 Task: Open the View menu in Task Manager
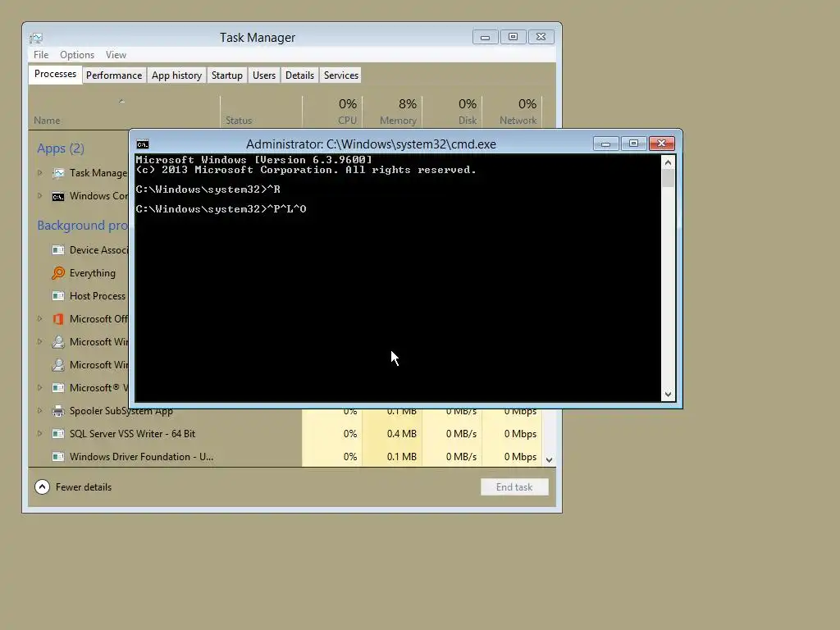(x=116, y=55)
